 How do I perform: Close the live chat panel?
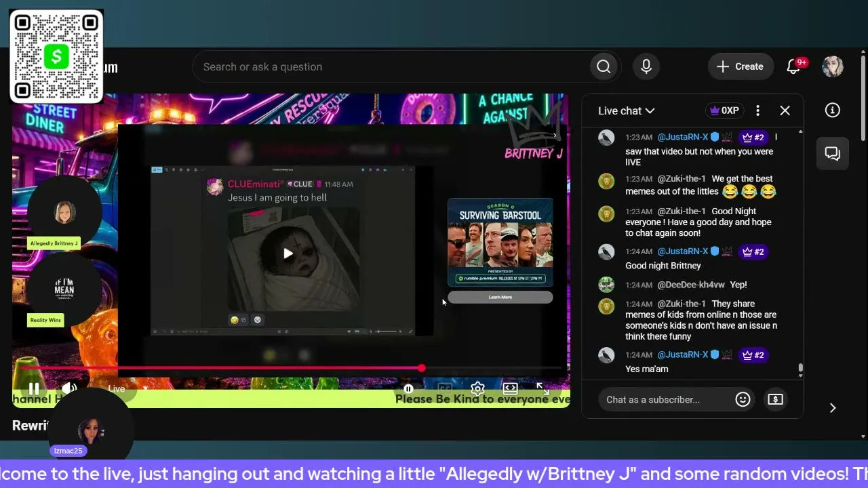coord(785,110)
